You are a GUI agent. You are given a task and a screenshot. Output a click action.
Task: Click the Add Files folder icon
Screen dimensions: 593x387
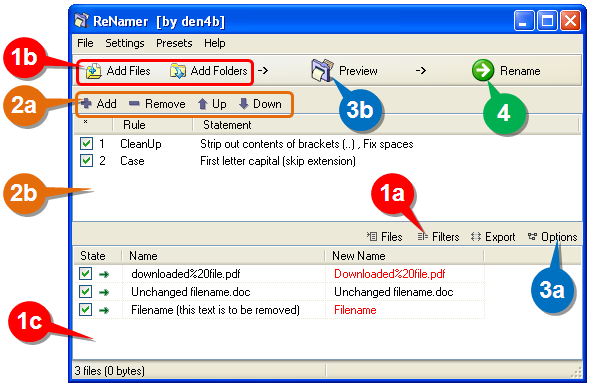pos(93,71)
